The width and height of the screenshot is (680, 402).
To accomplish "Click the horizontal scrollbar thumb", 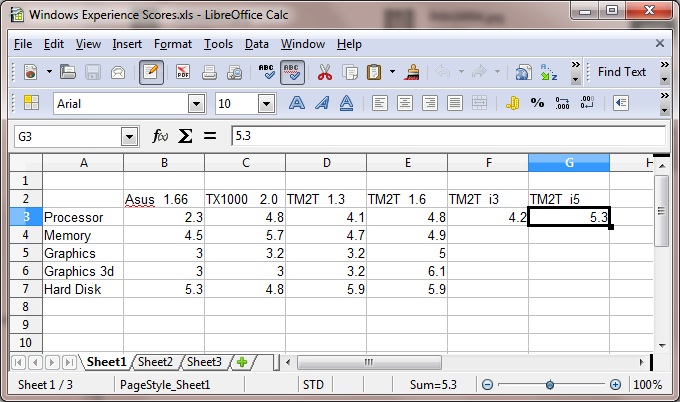I will tap(369, 363).
